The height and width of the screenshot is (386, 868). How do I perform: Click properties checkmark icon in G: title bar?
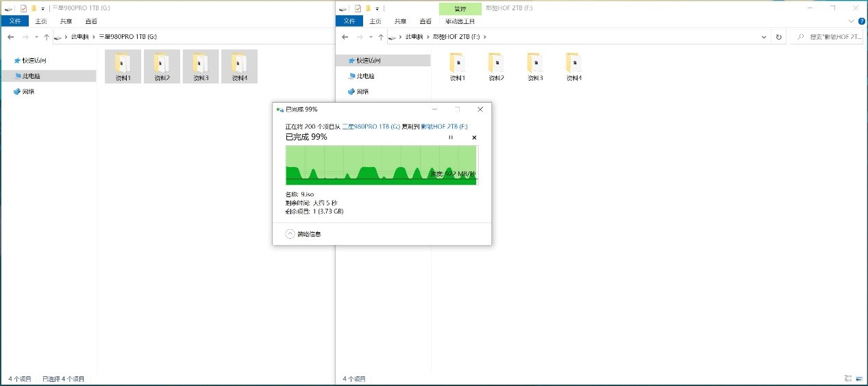coord(23,8)
